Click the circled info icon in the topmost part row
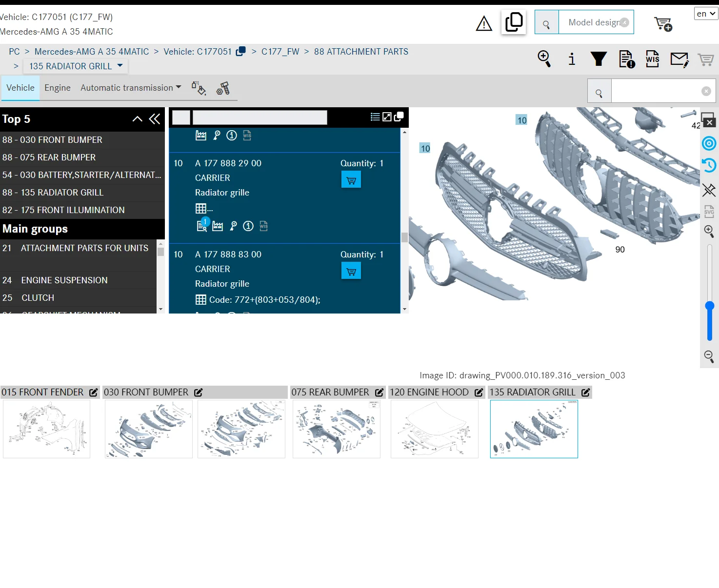This screenshot has width=719, height=588. tap(232, 135)
